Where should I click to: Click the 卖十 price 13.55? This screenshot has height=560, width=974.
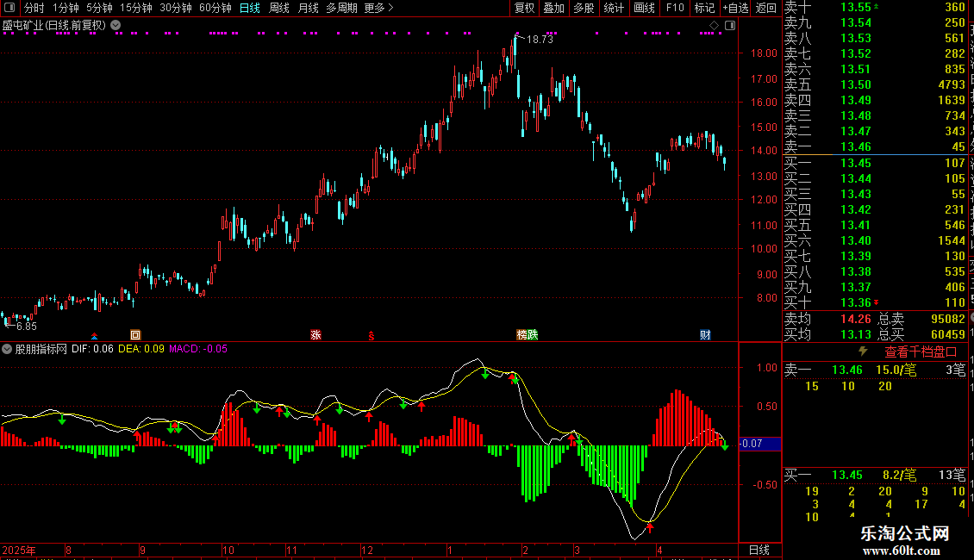[x=855, y=7]
